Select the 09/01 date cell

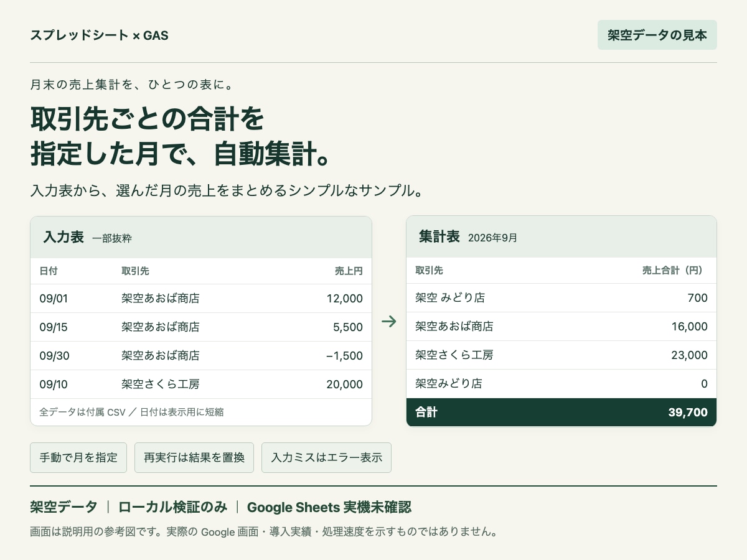pos(54,299)
